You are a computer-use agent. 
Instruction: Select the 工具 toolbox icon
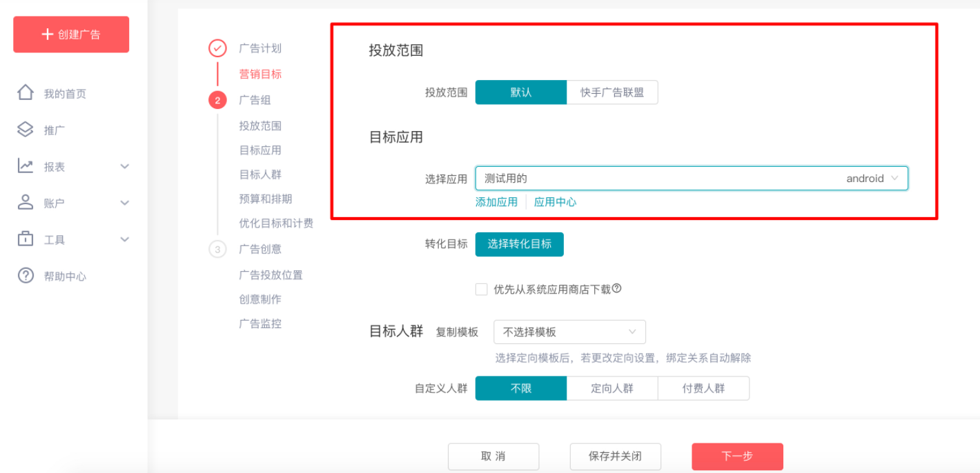[25, 239]
